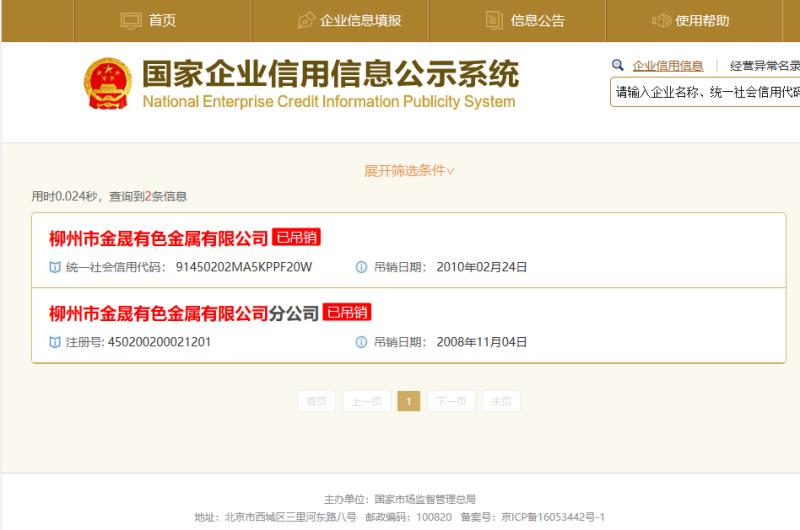Click info icon beside 2010年02月24日 revocation date
The width and height of the screenshot is (800, 530).
pos(361,267)
